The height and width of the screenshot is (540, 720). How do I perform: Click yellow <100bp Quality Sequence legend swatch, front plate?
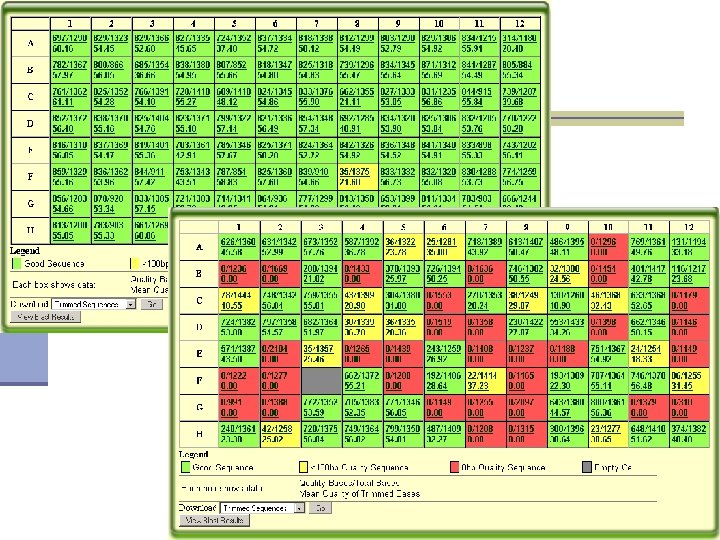(304, 467)
